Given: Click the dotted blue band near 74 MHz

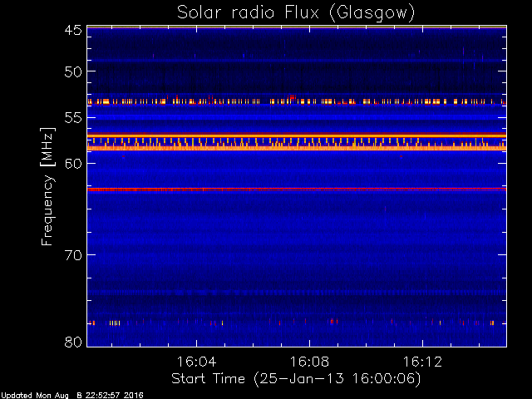Looking at the screenshot, I should pos(297,292).
